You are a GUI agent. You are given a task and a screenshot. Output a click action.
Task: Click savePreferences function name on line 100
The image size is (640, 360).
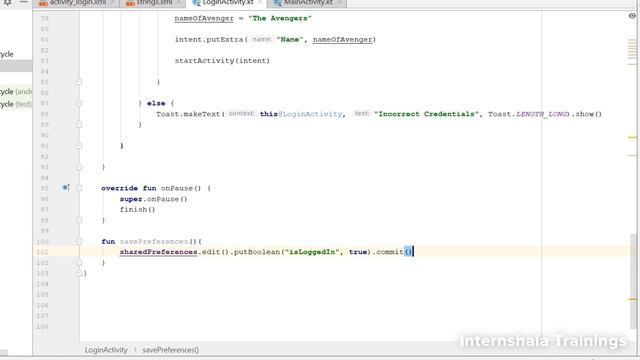point(154,242)
